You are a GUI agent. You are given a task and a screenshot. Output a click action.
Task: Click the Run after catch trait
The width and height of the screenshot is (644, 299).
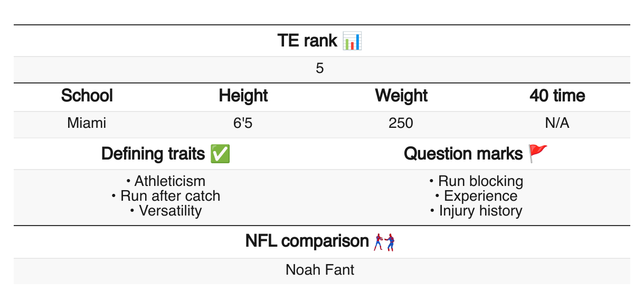tap(170, 196)
